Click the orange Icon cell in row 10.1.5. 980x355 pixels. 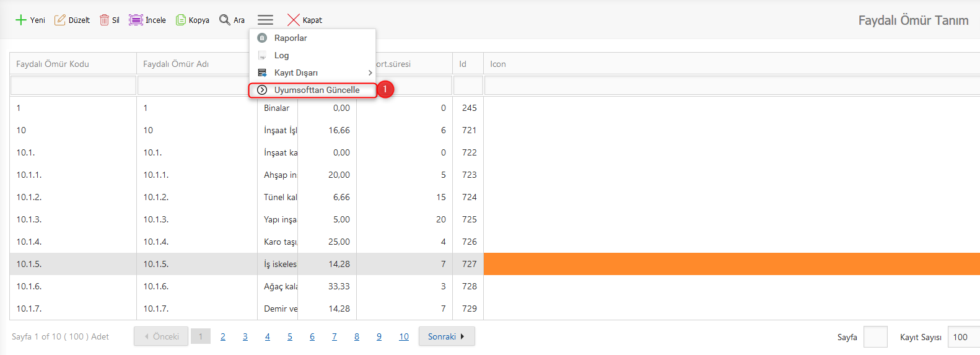click(x=731, y=264)
